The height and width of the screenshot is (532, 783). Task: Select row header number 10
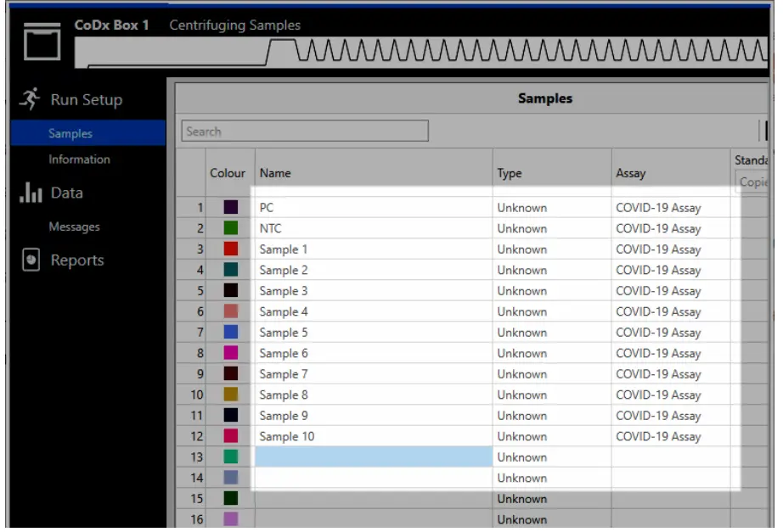click(195, 394)
